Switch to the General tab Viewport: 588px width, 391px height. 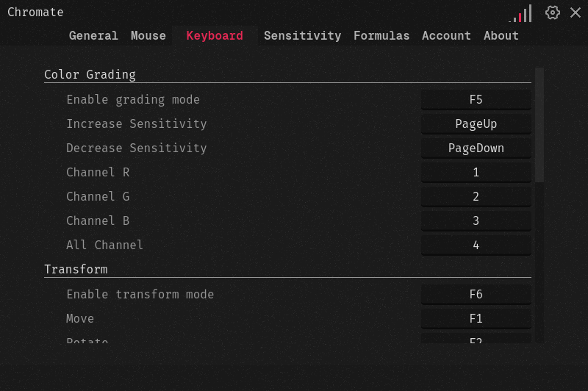pyautogui.click(x=93, y=35)
